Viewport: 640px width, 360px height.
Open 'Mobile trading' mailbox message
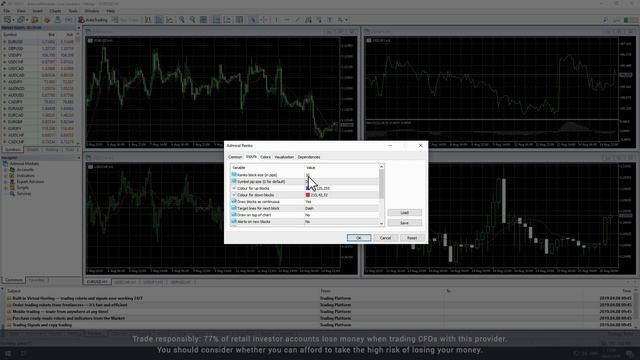click(60, 311)
